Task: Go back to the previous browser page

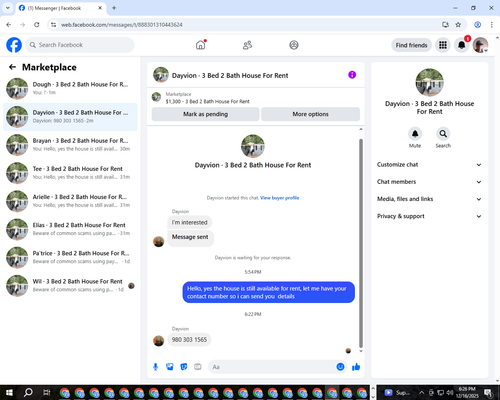Action: point(9,25)
